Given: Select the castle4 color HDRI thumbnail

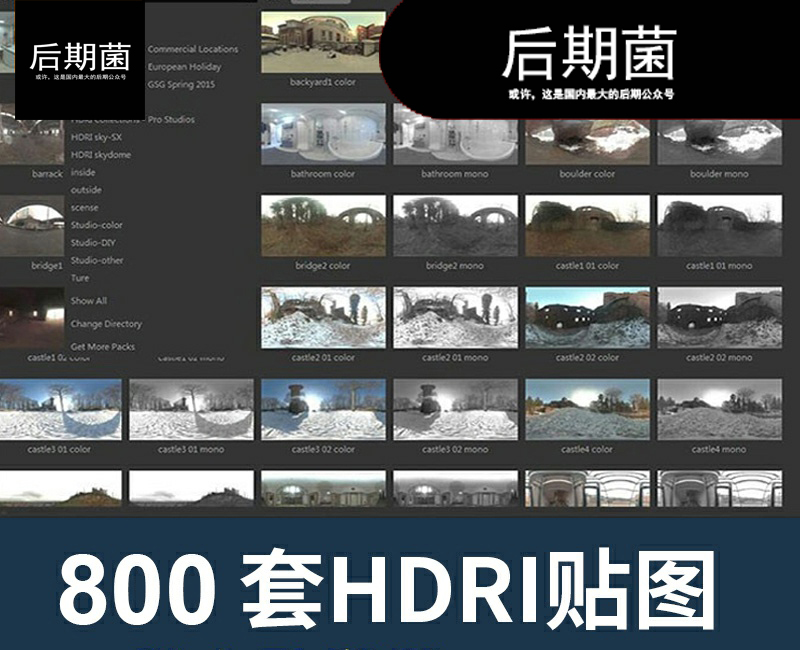Looking at the screenshot, I should [x=587, y=409].
